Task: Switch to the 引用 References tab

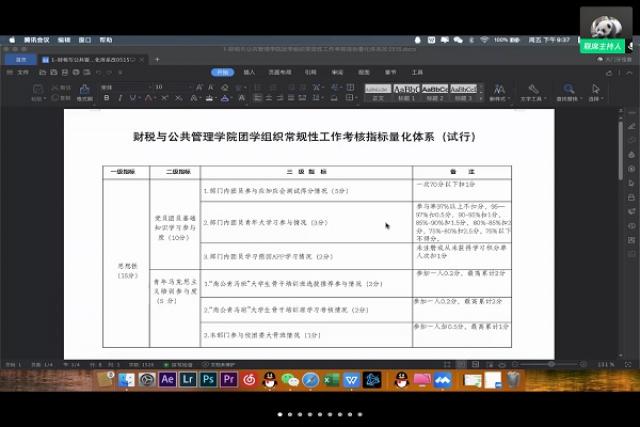Action: point(311,72)
